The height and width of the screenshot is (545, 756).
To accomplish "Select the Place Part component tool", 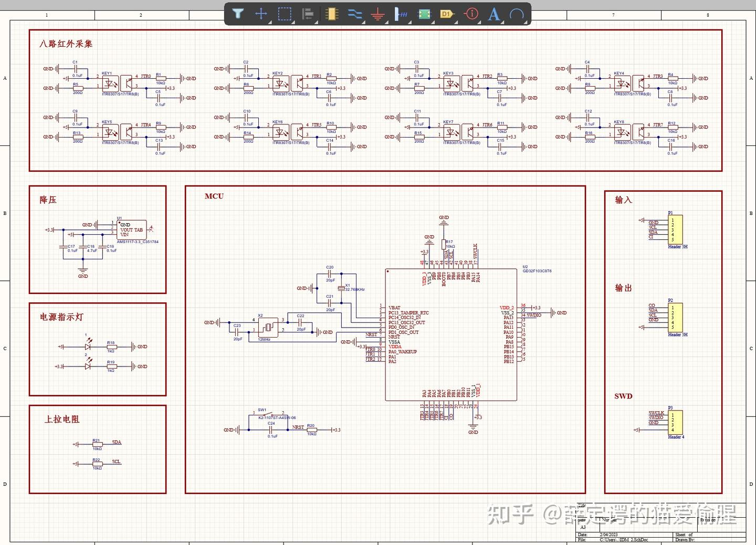I will 331,14.
